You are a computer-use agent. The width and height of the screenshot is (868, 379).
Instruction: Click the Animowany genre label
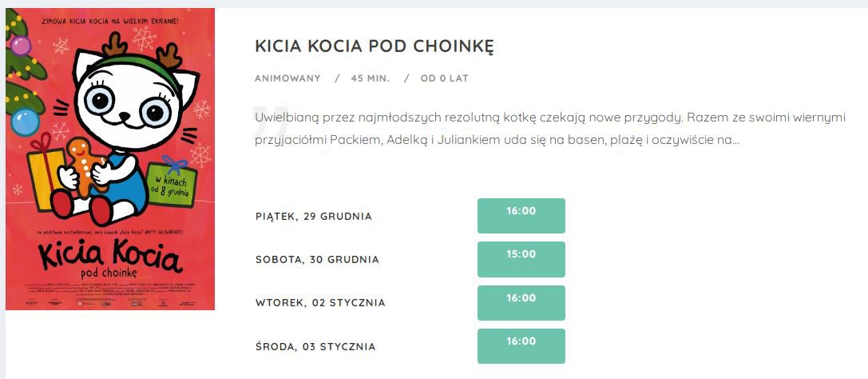coord(287,78)
